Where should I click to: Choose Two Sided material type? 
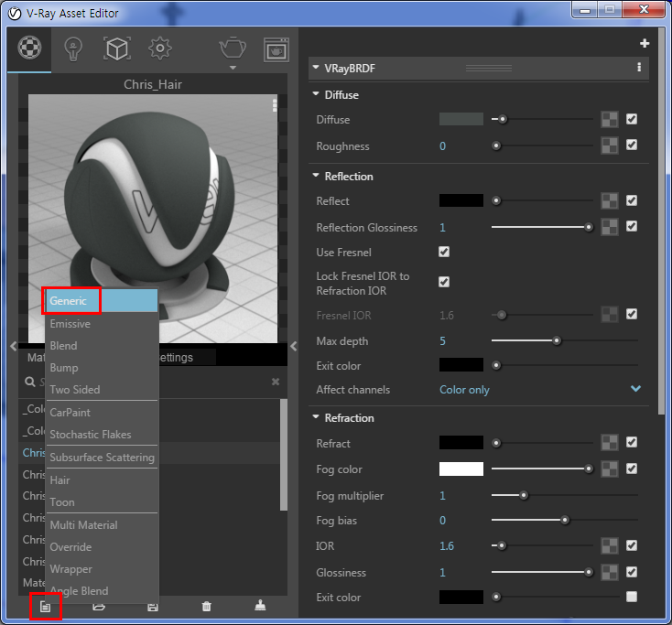click(x=102, y=390)
